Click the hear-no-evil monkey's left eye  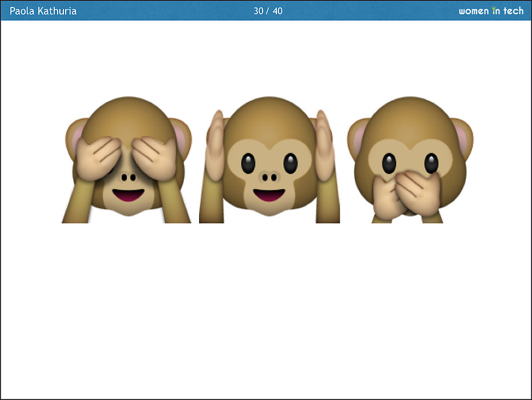tap(248, 164)
